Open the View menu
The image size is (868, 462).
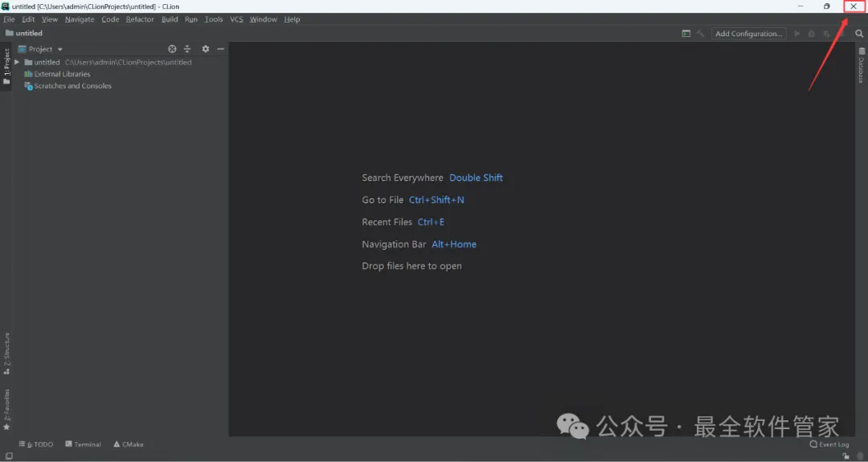point(50,19)
